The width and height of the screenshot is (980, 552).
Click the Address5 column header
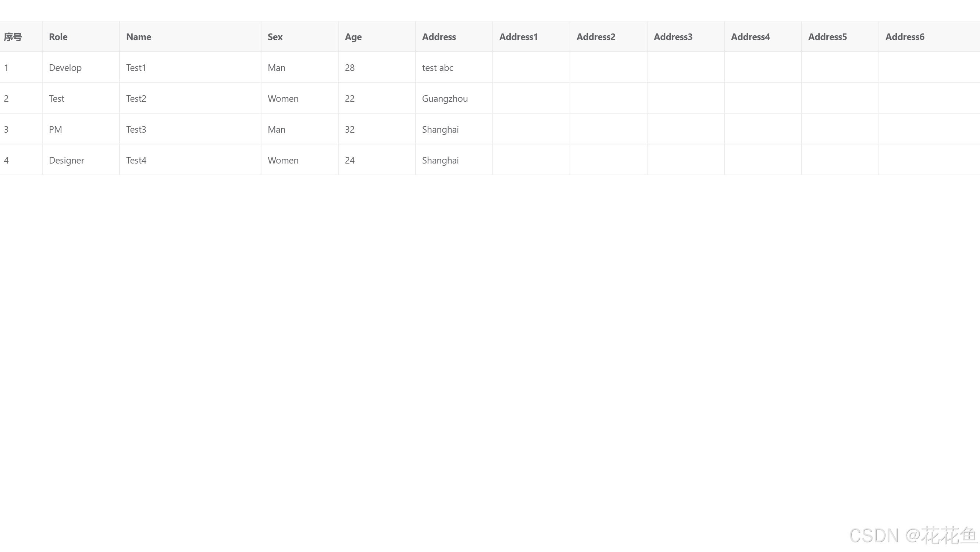[827, 37]
